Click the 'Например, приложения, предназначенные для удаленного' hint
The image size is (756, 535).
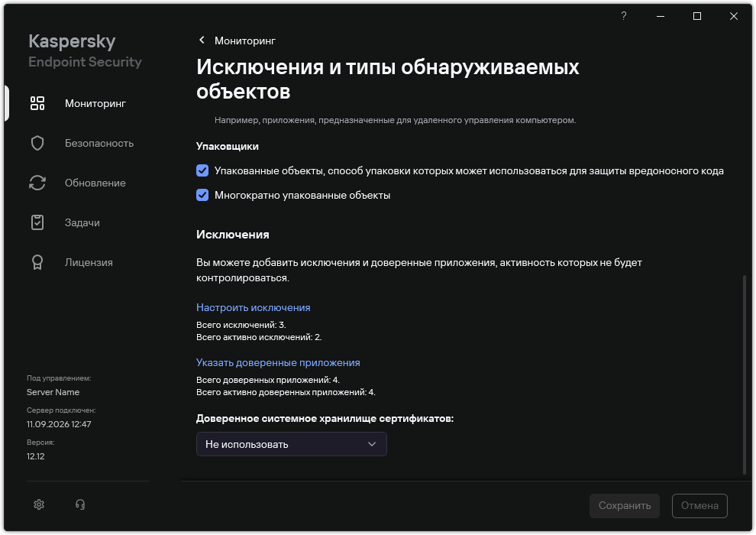tap(396, 120)
